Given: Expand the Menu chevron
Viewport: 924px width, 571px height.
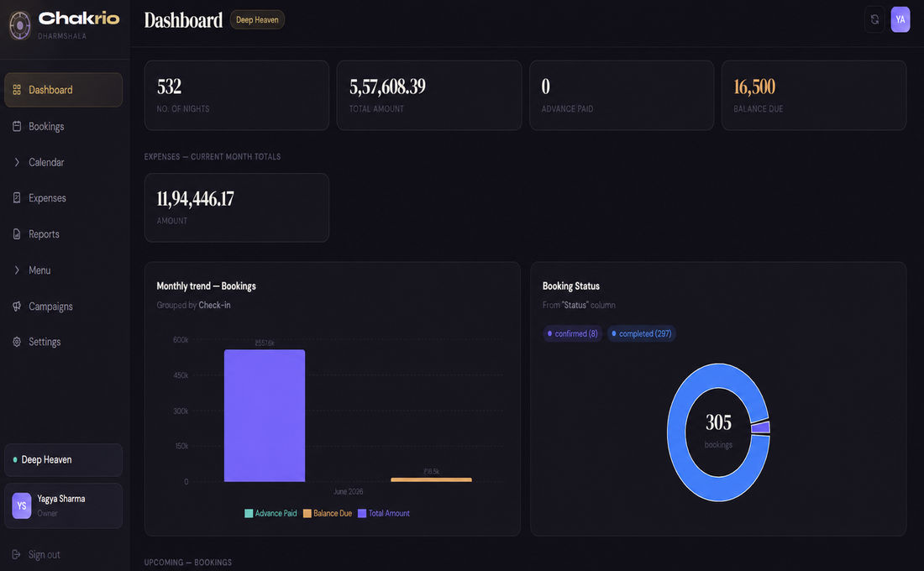Looking at the screenshot, I should 17,270.
